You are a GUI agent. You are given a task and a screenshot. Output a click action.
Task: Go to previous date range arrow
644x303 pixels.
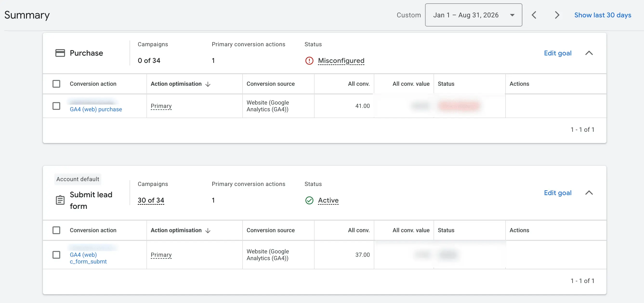click(x=534, y=15)
